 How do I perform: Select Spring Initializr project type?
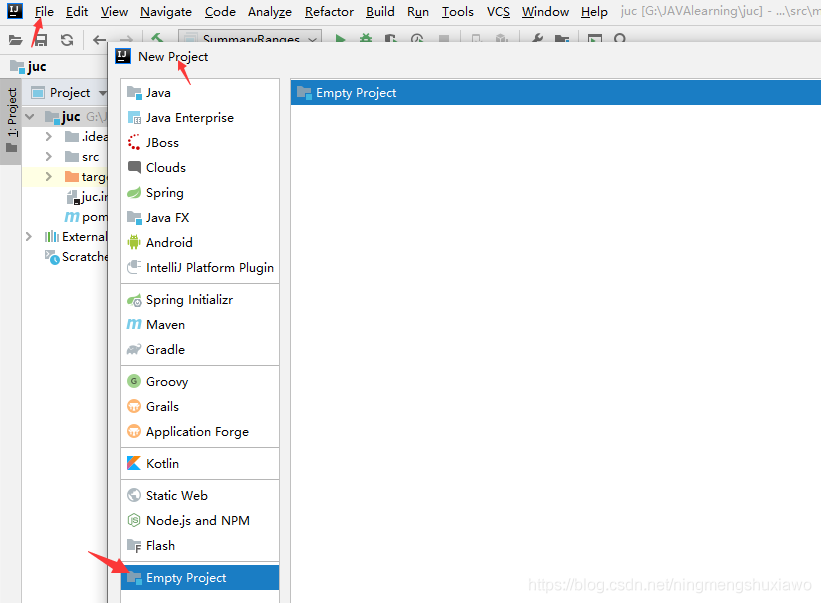coord(189,300)
